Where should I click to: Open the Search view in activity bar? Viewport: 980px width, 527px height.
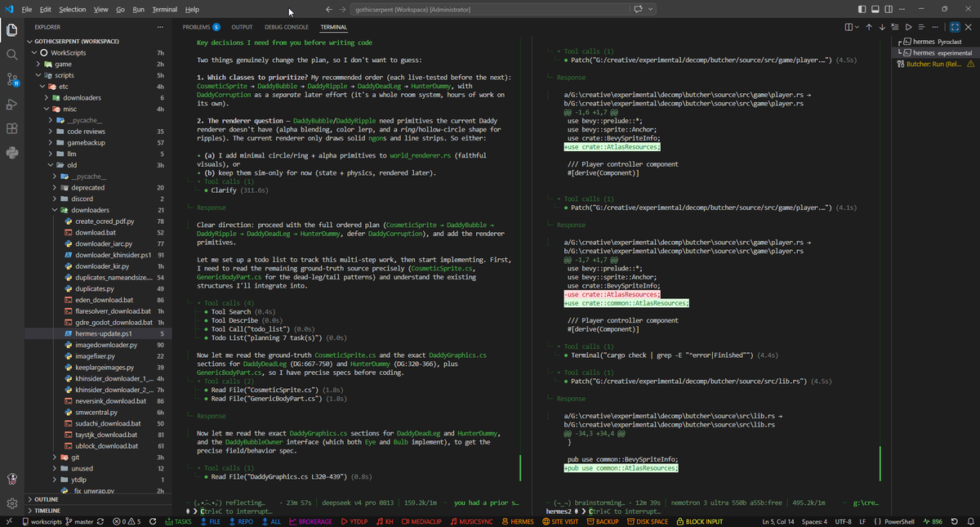(12, 55)
